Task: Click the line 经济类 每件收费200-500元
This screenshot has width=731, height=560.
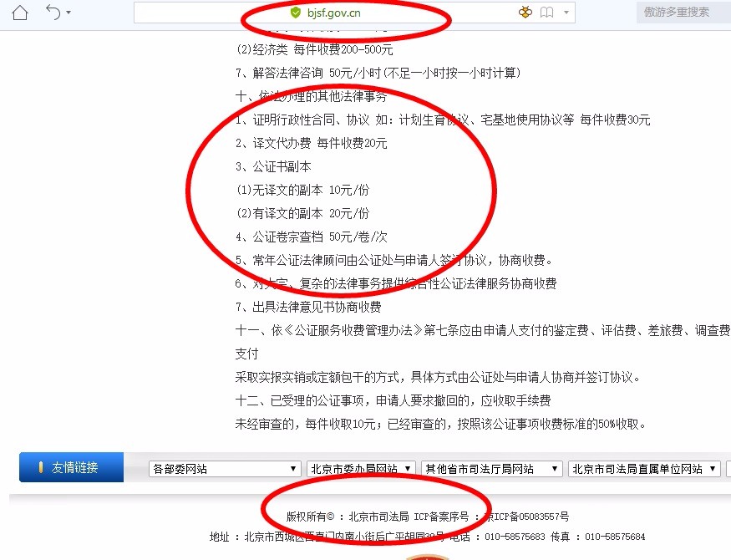Action: (315, 49)
